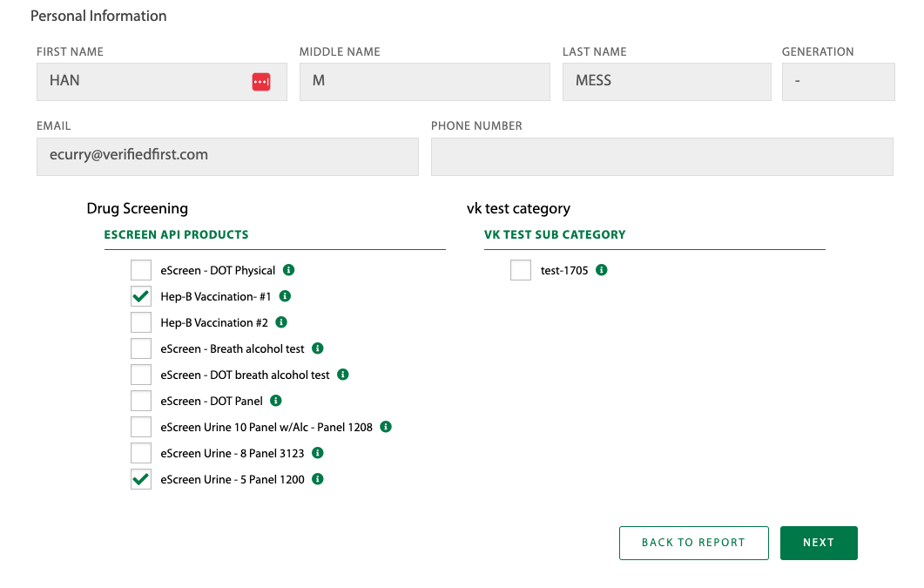The width and height of the screenshot is (924, 588).
Task: Go BACK TO REPORT
Action: 693,543
